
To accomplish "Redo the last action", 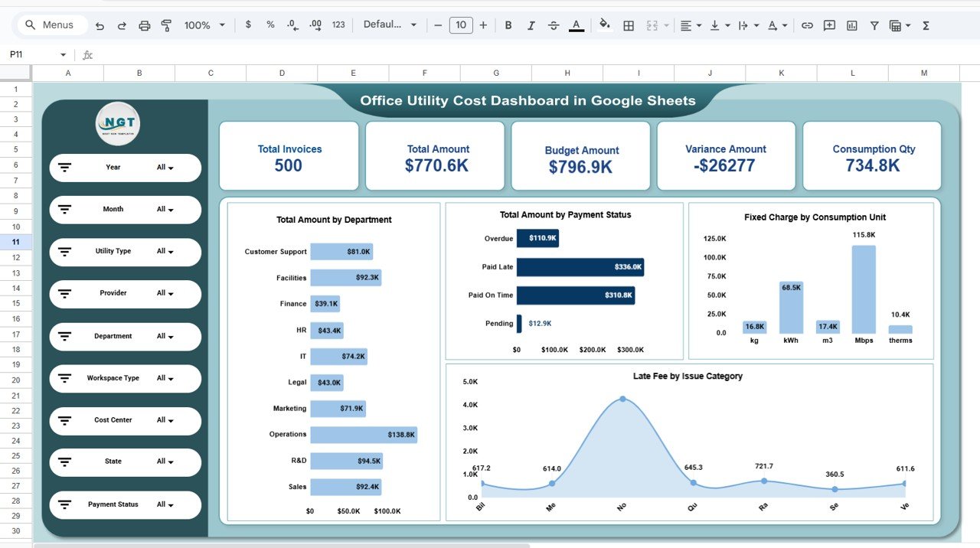I will [122, 24].
